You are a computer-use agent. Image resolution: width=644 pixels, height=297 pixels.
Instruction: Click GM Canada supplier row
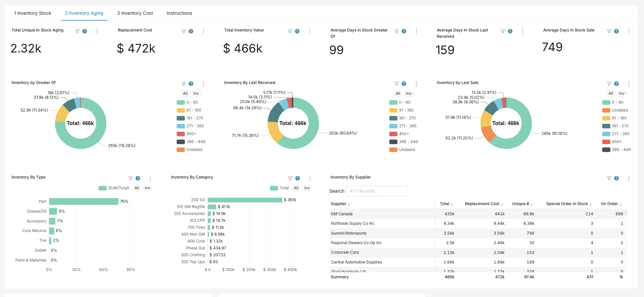coord(477,214)
